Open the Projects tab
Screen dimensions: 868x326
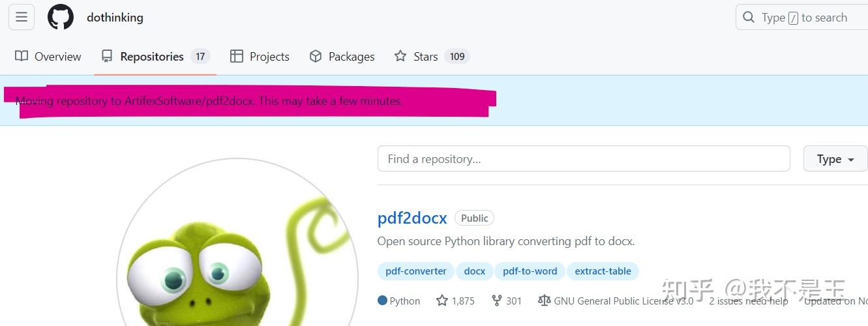tap(260, 57)
